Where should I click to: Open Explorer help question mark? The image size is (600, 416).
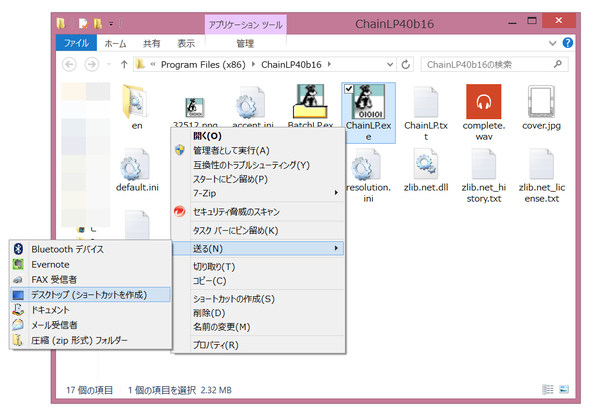pos(568,43)
